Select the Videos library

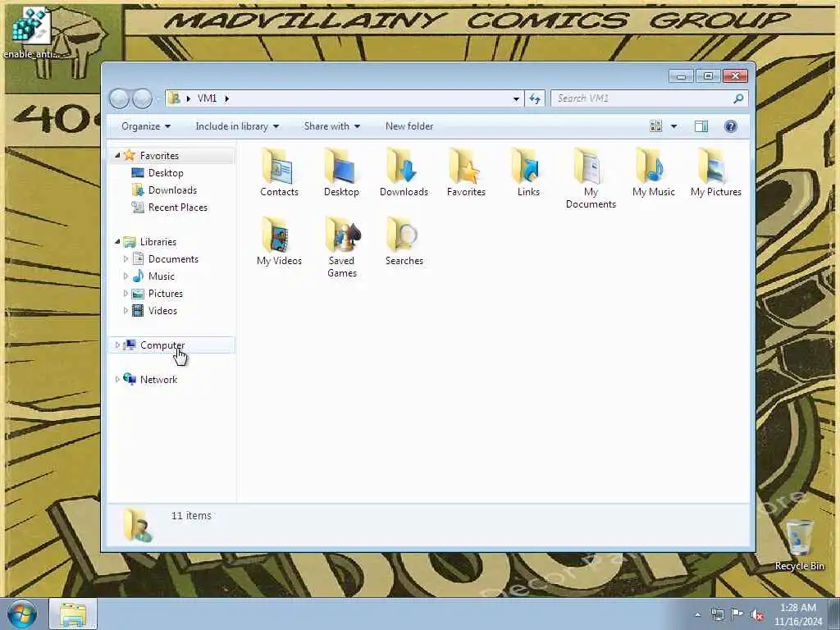tap(154, 311)
